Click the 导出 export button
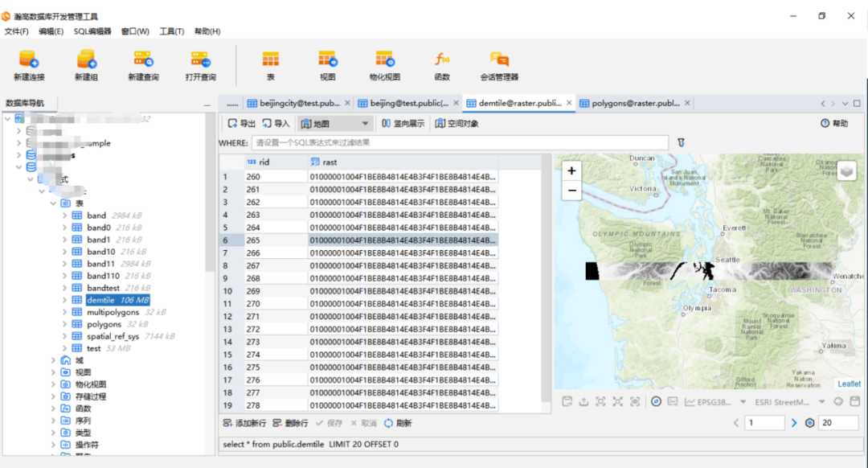The image size is (868, 468). (x=241, y=124)
